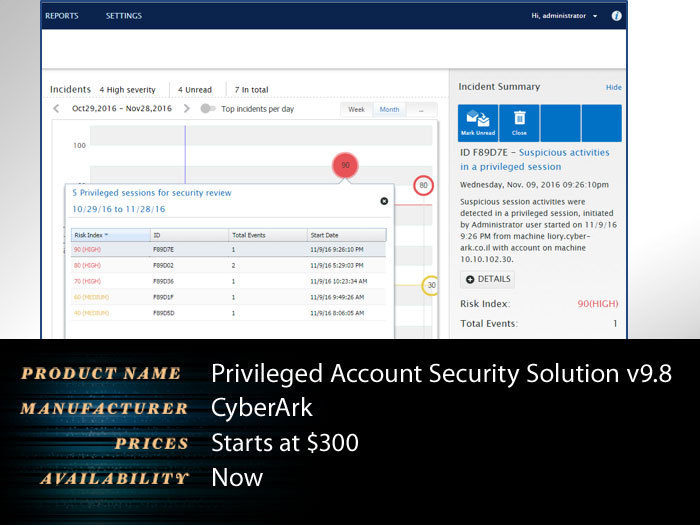Click 90 (HIGH) risk index cell
This screenshot has height=525, width=700.
pyautogui.click(x=87, y=250)
